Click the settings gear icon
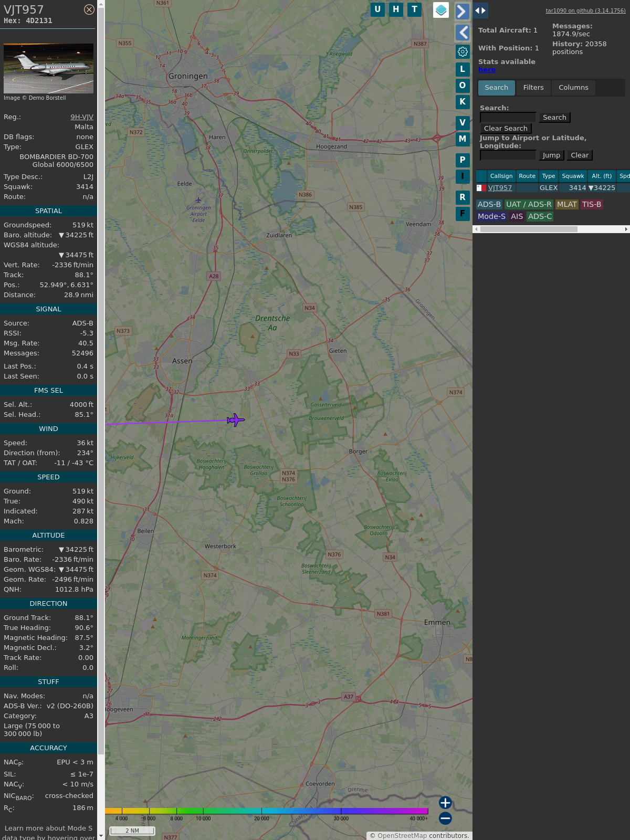This screenshot has width=630, height=840. [x=463, y=51]
